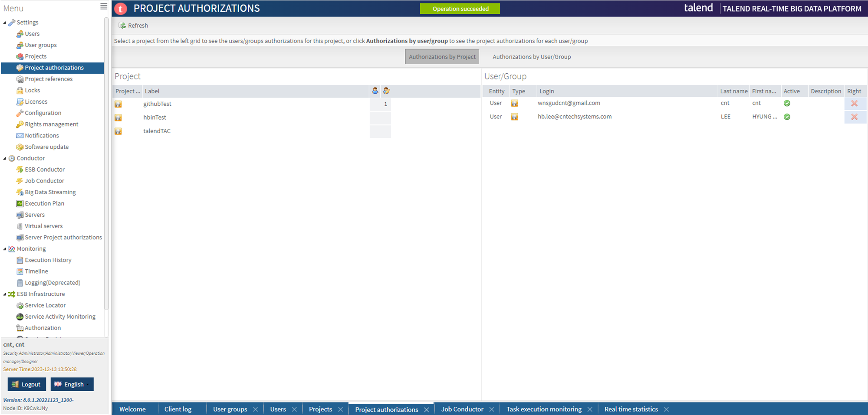Screen dimensions: 868x415
Task: Open Servers page
Action: click(x=35, y=215)
